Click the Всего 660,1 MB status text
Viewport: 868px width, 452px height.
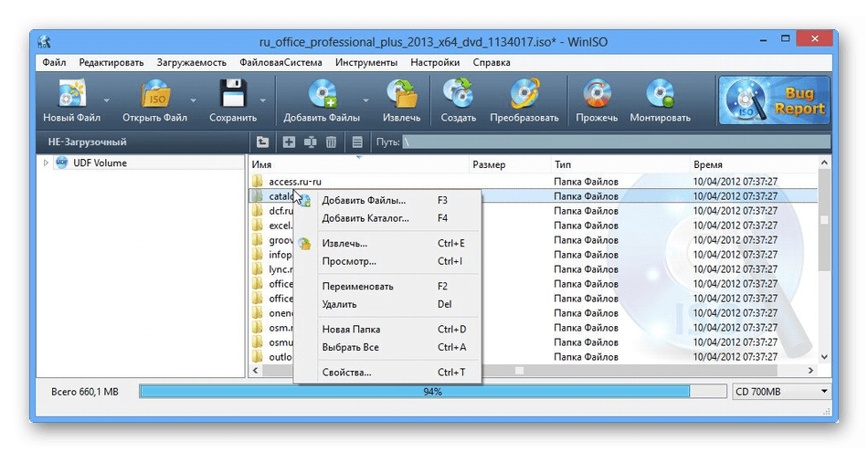pyautogui.click(x=85, y=392)
